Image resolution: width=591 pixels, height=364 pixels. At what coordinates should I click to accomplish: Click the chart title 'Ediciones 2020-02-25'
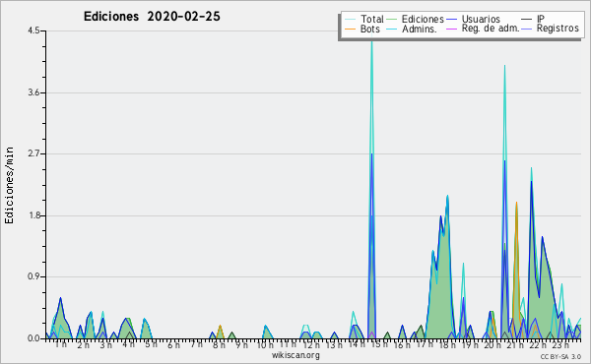coord(152,17)
